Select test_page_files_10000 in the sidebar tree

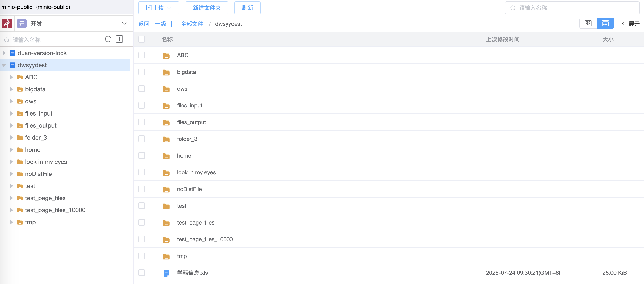pyautogui.click(x=55, y=210)
